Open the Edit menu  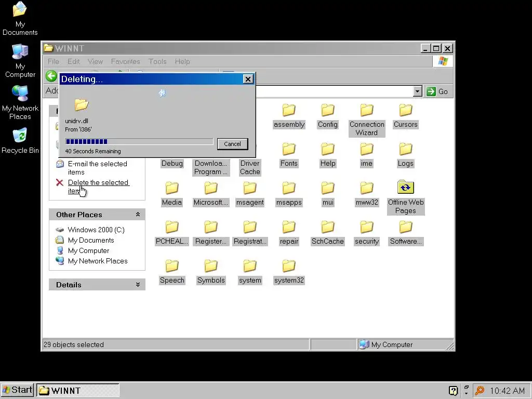click(x=73, y=61)
